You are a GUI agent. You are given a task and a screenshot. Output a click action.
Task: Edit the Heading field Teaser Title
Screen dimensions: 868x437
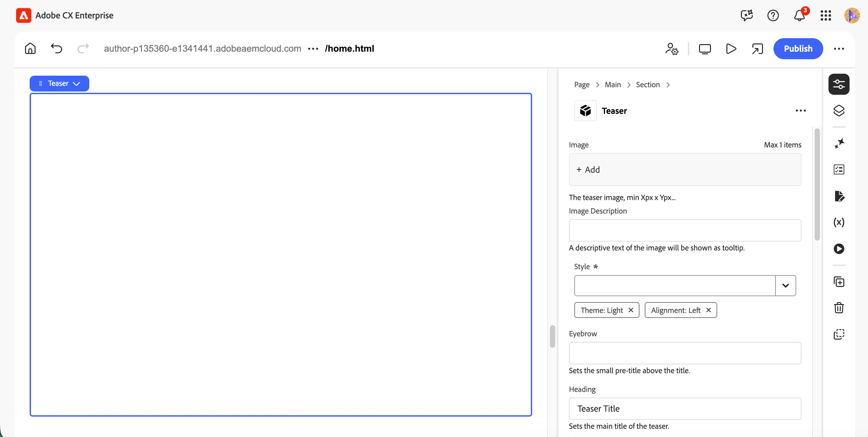coord(685,409)
